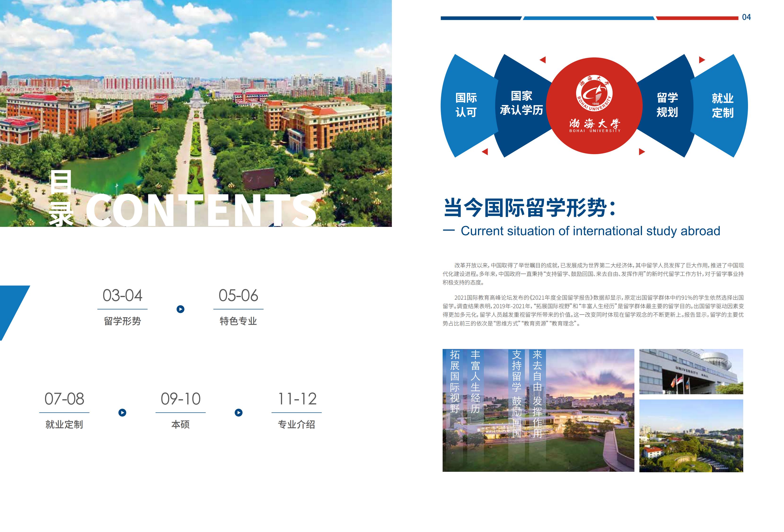Click red triangle above 就业定制 segment
Screen dimensions: 784x532
tap(702, 60)
